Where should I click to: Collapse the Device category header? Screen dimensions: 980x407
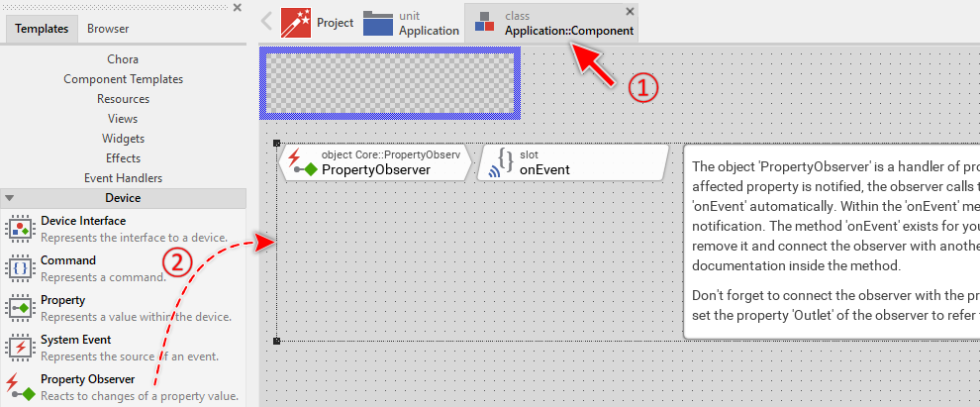coord(123,198)
